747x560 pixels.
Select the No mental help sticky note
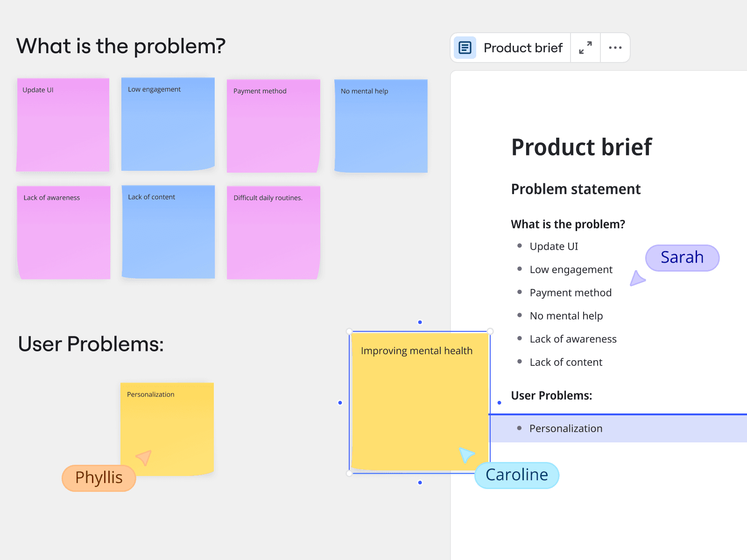click(x=381, y=126)
